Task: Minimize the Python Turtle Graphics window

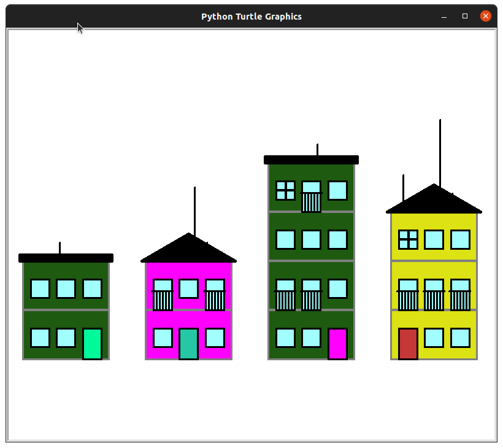Action: [x=444, y=17]
